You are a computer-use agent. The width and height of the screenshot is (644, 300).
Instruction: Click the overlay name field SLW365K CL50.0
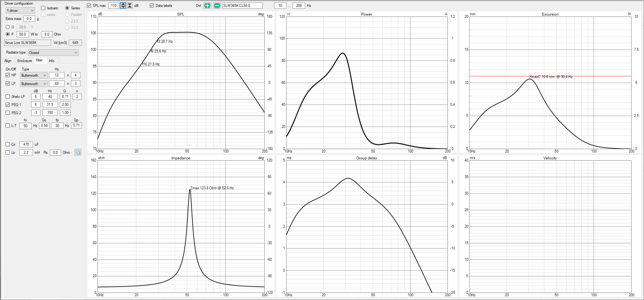pyautogui.click(x=242, y=6)
